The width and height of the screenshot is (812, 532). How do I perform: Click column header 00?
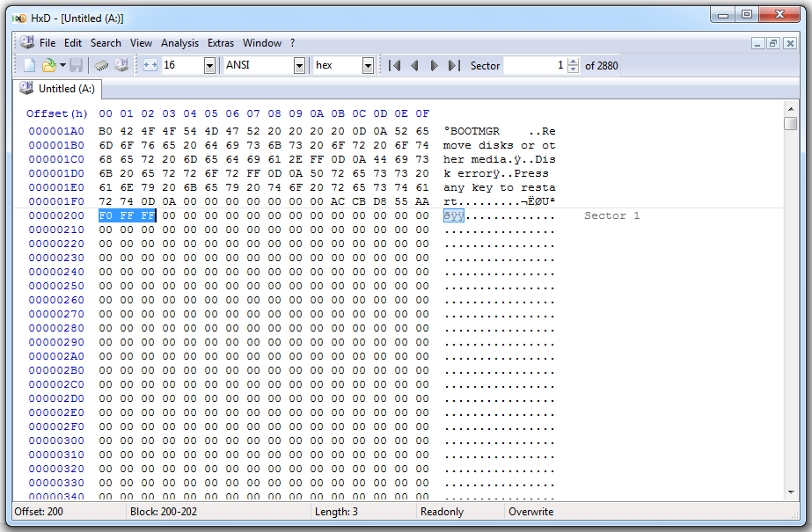point(106,113)
